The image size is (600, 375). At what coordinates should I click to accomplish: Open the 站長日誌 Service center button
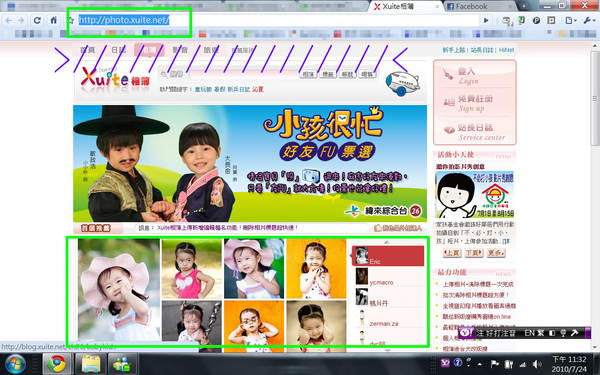(475, 132)
